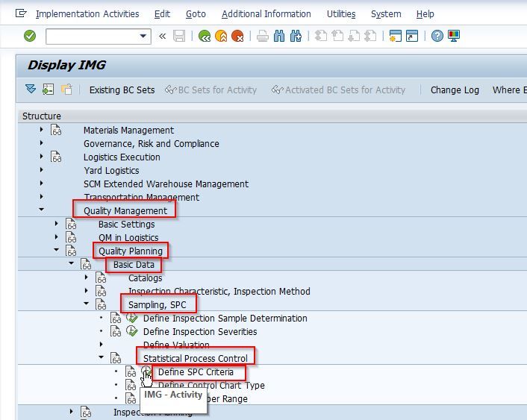Click the Create New Session icon

click(396, 36)
